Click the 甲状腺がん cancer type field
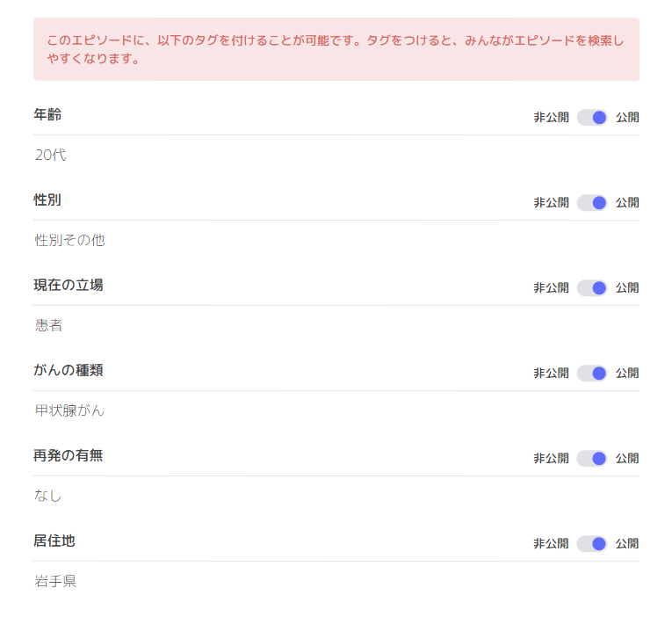 (336, 410)
